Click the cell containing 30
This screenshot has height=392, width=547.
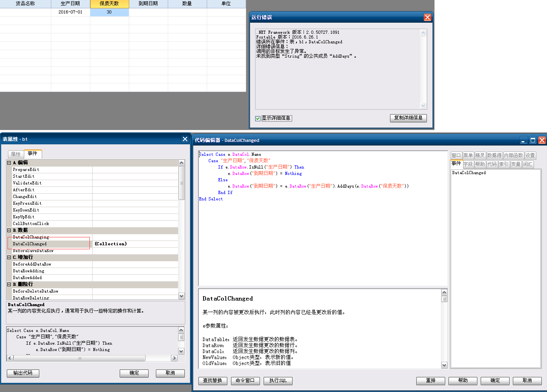109,12
